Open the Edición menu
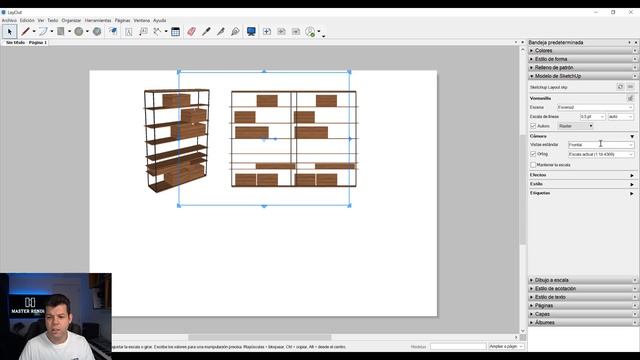 coord(27,20)
